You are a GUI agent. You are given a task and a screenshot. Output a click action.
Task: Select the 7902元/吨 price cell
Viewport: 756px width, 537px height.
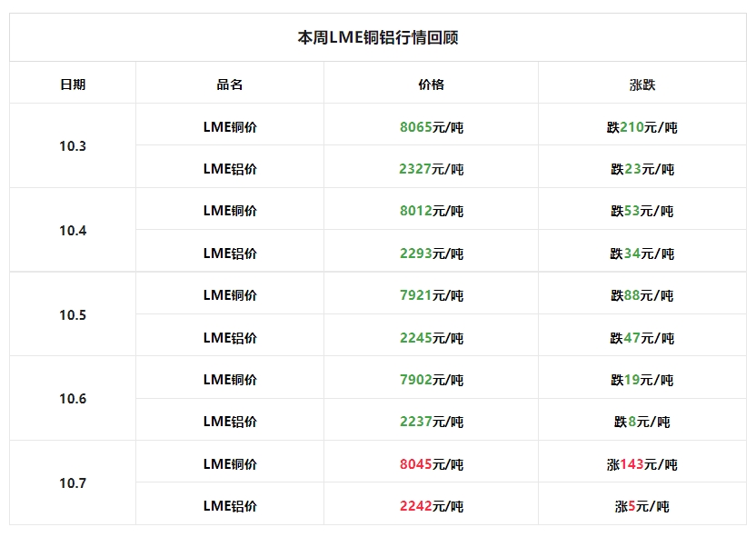point(431,380)
